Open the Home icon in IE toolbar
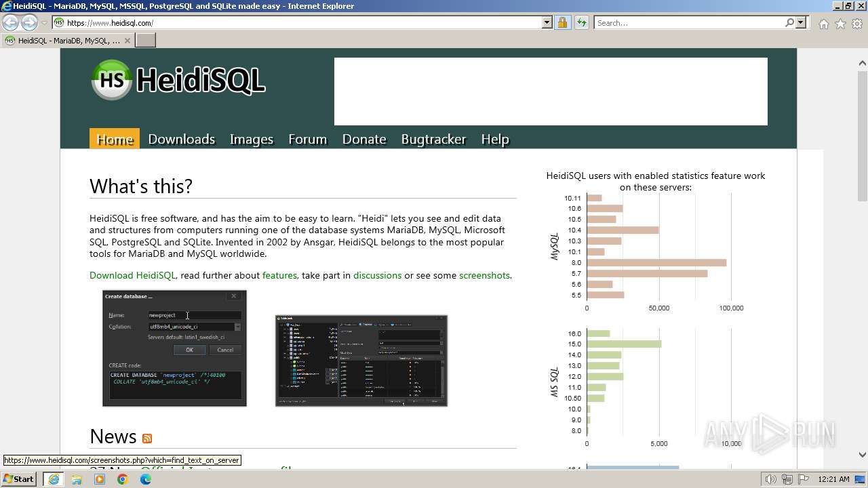 [823, 24]
